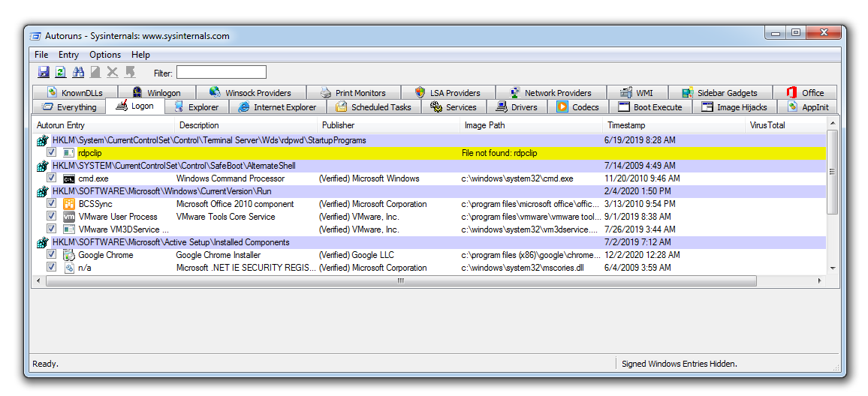The height and width of the screenshot is (396, 868).
Task: Open the Drivers tab
Action: (x=517, y=107)
